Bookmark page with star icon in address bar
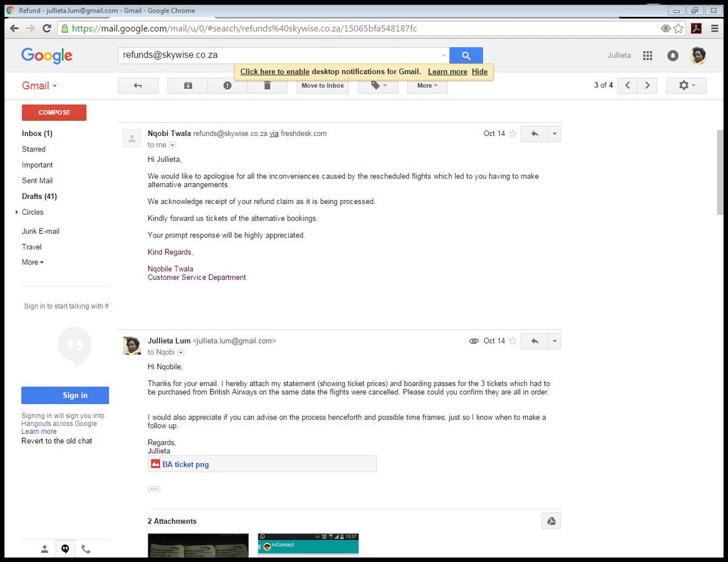The image size is (728, 562). tap(678, 29)
